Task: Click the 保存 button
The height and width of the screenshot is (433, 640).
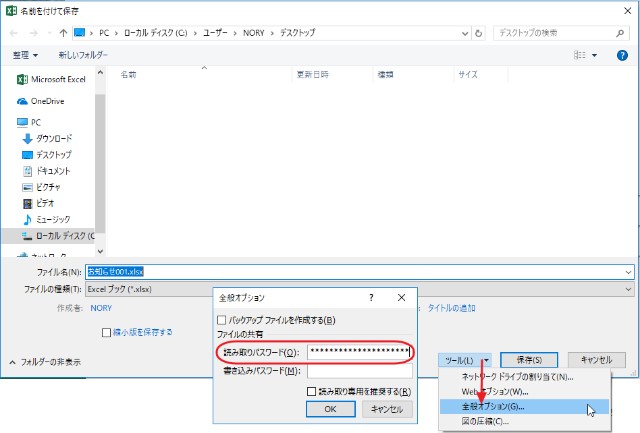Action: 528,360
